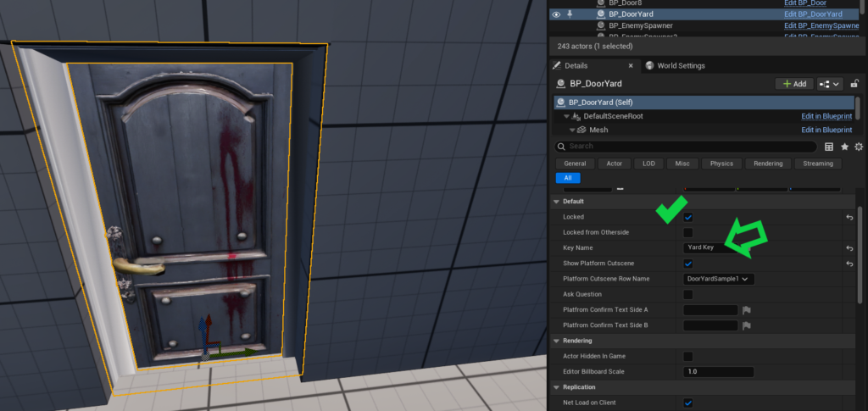Image resolution: width=868 pixels, height=411 pixels.
Task: Enable the Ask Question checkbox
Action: pyautogui.click(x=688, y=294)
